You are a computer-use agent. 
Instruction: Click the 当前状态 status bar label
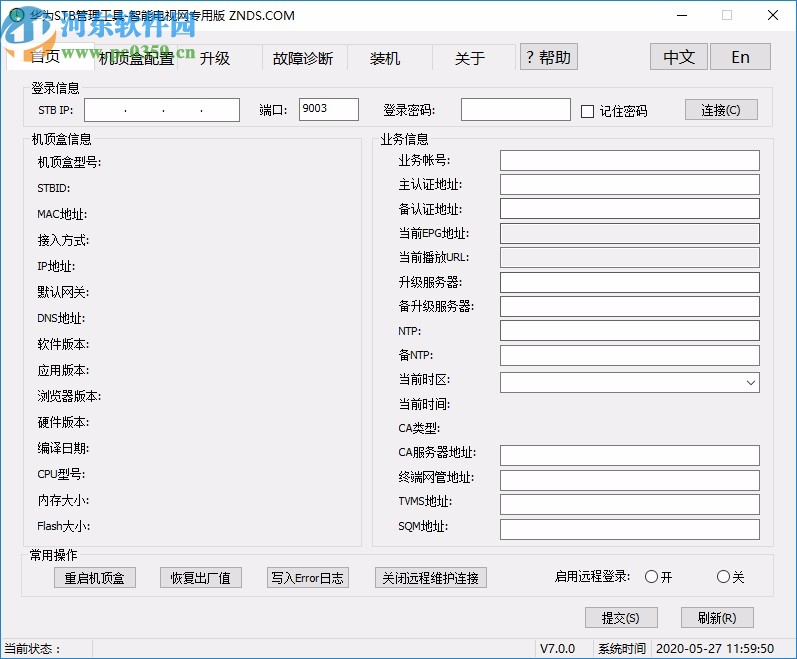[x=33, y=649]
